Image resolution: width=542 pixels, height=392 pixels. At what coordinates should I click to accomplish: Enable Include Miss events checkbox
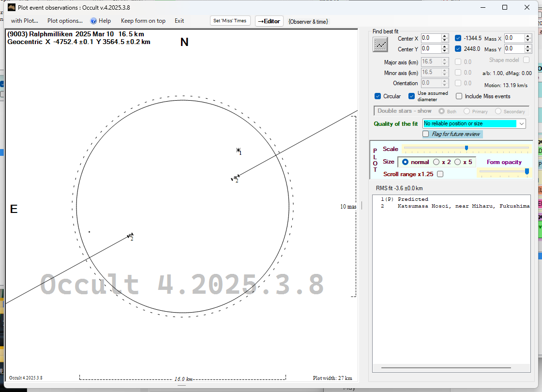[x=459, y=96]
